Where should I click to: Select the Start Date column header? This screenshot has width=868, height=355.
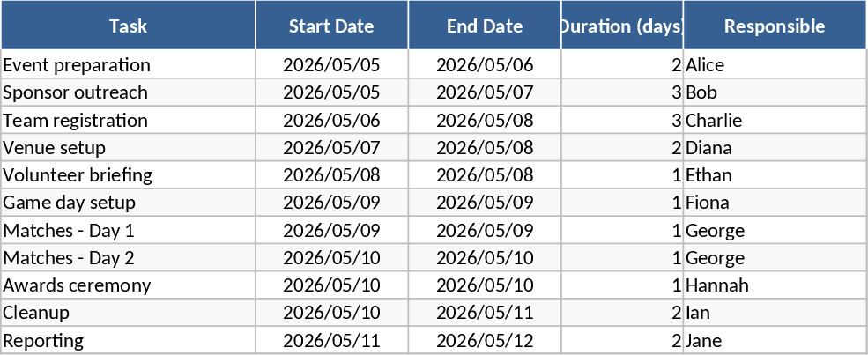click(x=331, y=26)
